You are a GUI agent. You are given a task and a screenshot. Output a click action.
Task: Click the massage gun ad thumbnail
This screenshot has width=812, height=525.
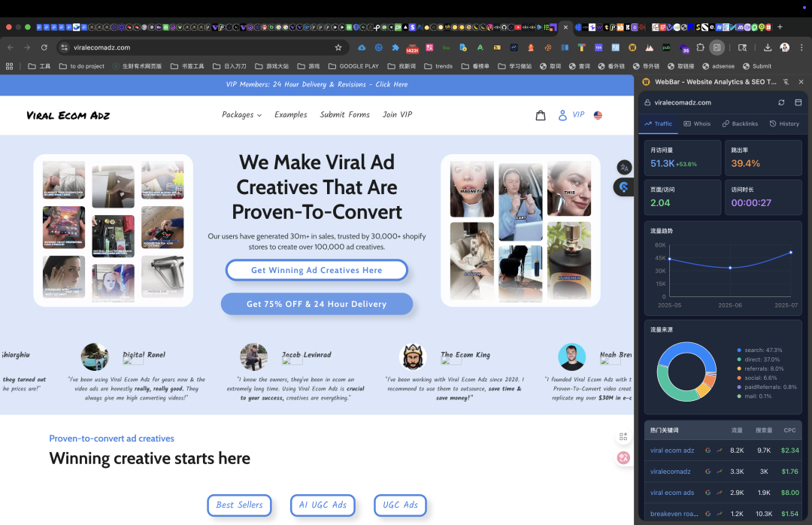click(x=162, y=278)
